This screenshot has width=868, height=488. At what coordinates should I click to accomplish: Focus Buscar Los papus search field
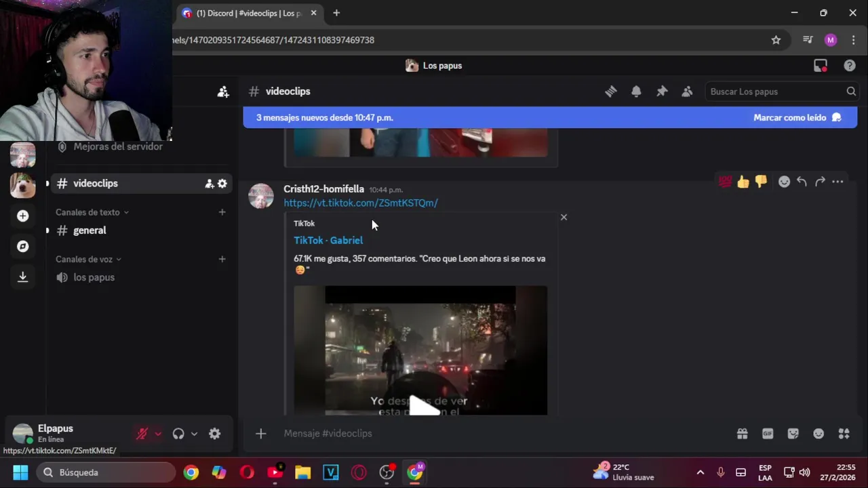(781, 91)
